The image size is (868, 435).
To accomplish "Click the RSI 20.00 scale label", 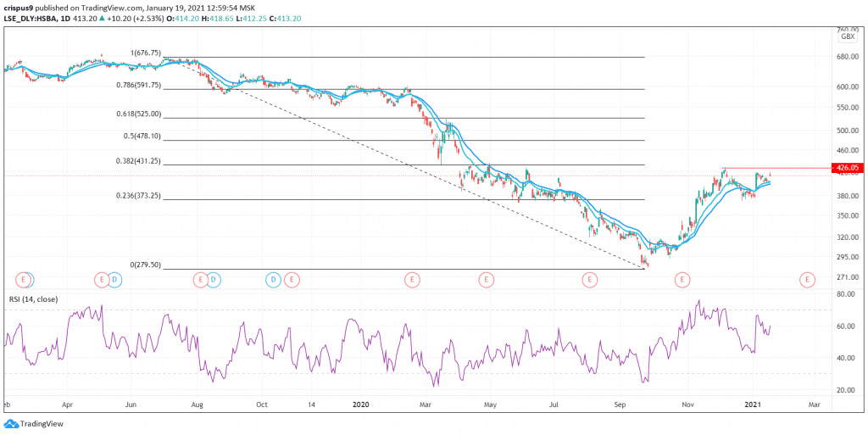I will [848, 390].
